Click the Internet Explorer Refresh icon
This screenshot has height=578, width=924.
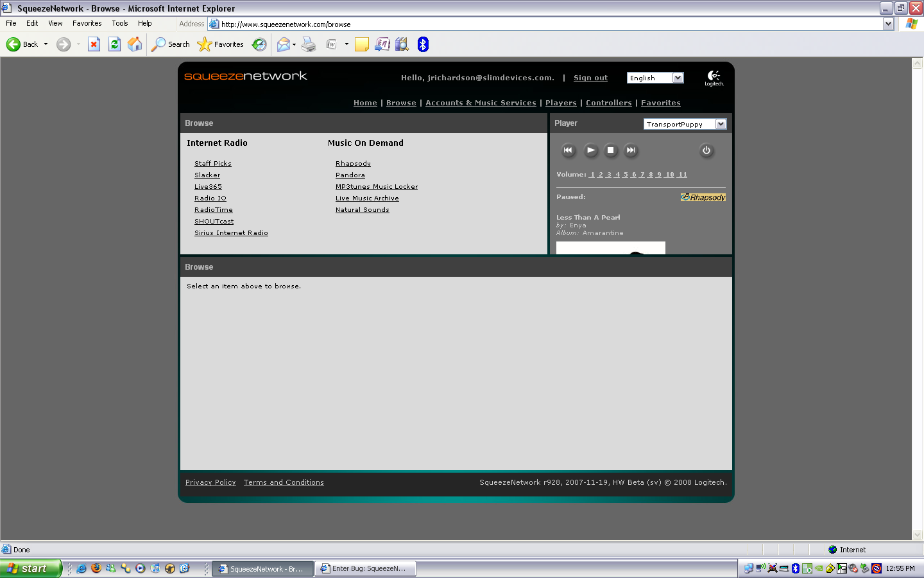pyautogui.click(x=114, y=44)
